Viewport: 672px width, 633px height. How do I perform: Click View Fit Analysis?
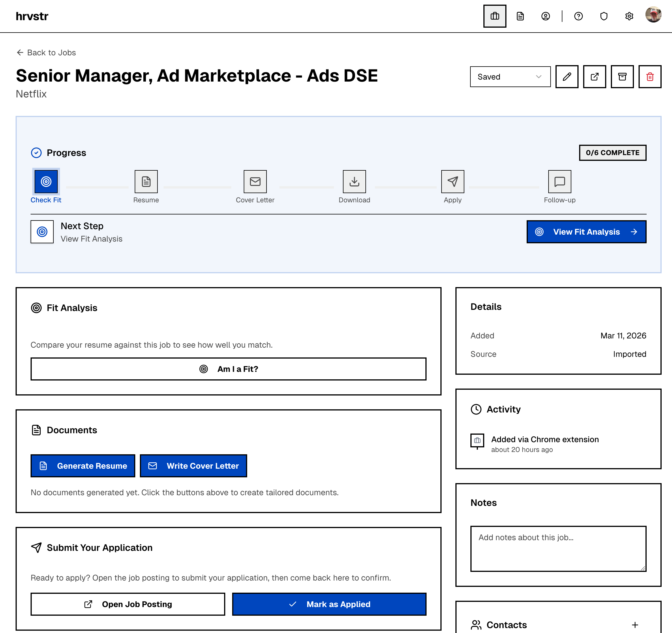pyautogui.click(x=586, y=232)
